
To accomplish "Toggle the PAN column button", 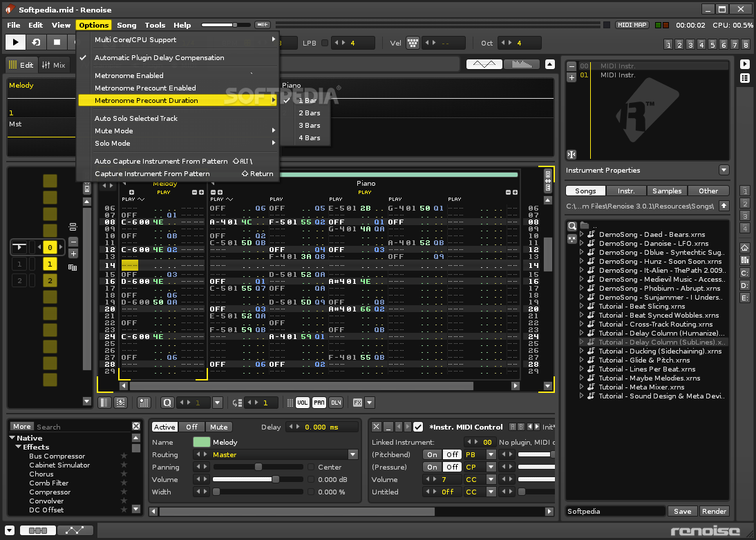I will tap(319, 403).
